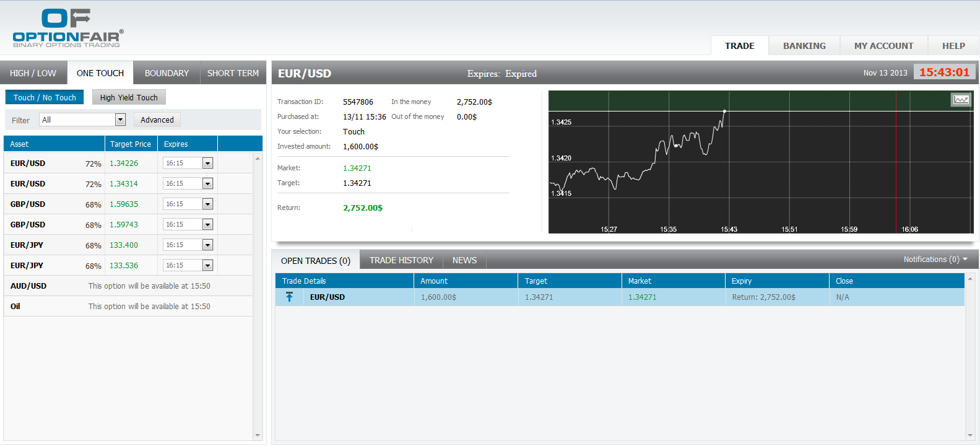
Task: Go to the BANKING section
Action: pyautogui.click(x=804, y=46)
